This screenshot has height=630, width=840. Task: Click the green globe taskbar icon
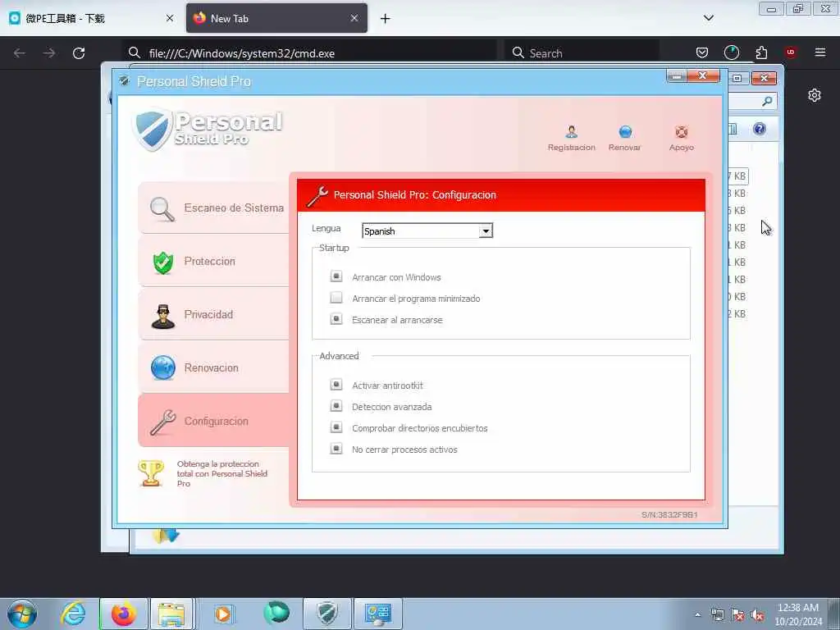pos(276,613)
